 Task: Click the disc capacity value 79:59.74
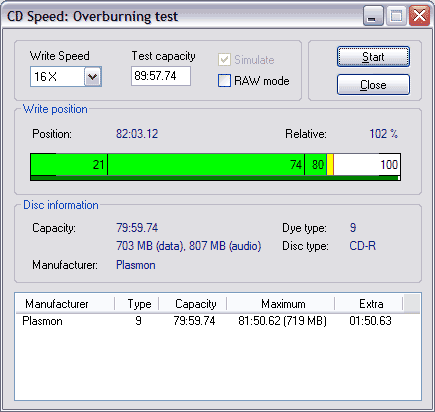[137, 228]
